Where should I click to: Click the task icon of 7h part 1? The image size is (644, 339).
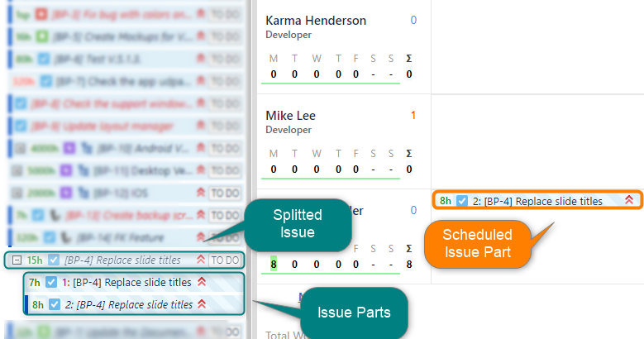(x=51, y=282)
